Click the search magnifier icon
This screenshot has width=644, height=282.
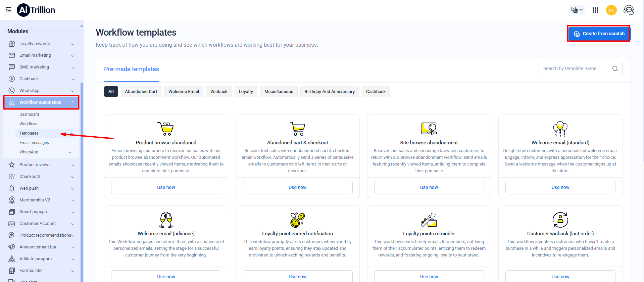(x=615, y=68)
